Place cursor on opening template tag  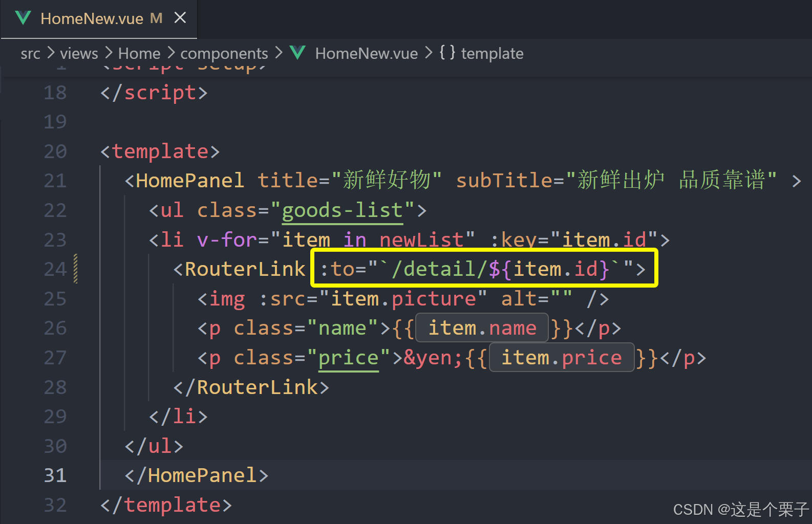[160, 151]
